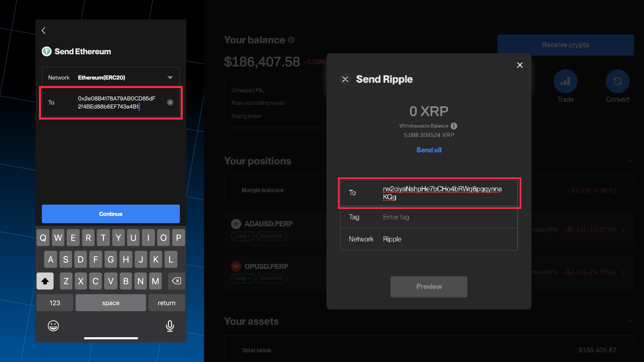
Task: Collapse the Your assets section chevron
Action: pos(630,321)
